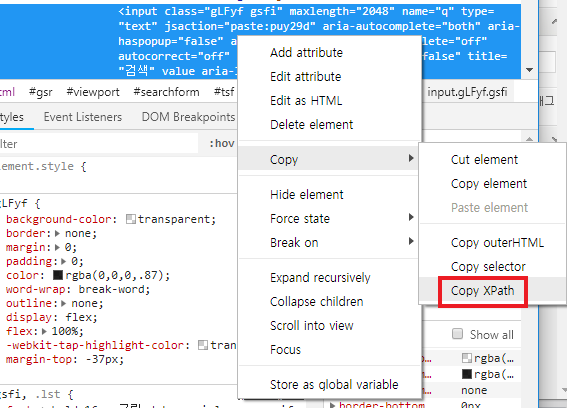Open the DOM Breakpoints tab

pos(188,117)
